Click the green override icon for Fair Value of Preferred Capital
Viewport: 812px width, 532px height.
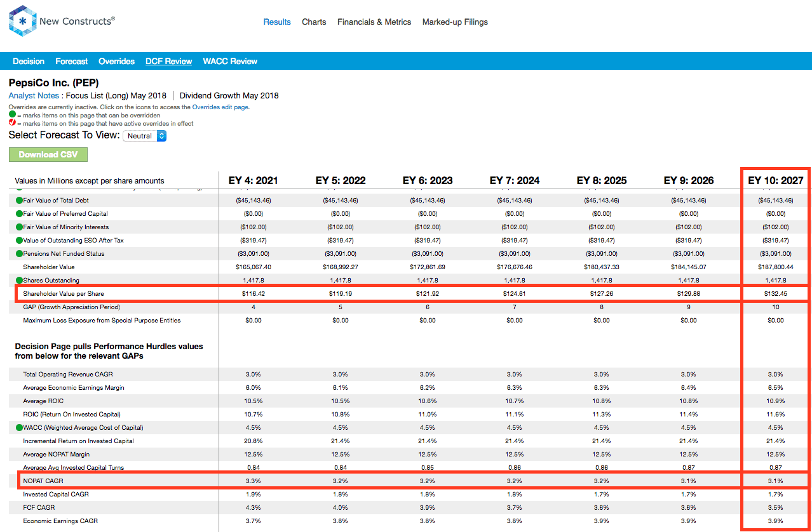(19, 213)
